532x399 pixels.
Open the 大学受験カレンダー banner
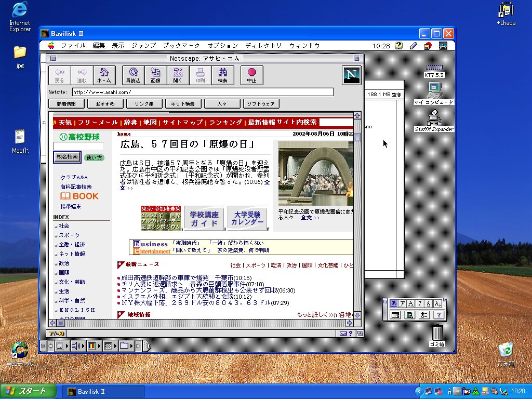(x=247, y=219)
